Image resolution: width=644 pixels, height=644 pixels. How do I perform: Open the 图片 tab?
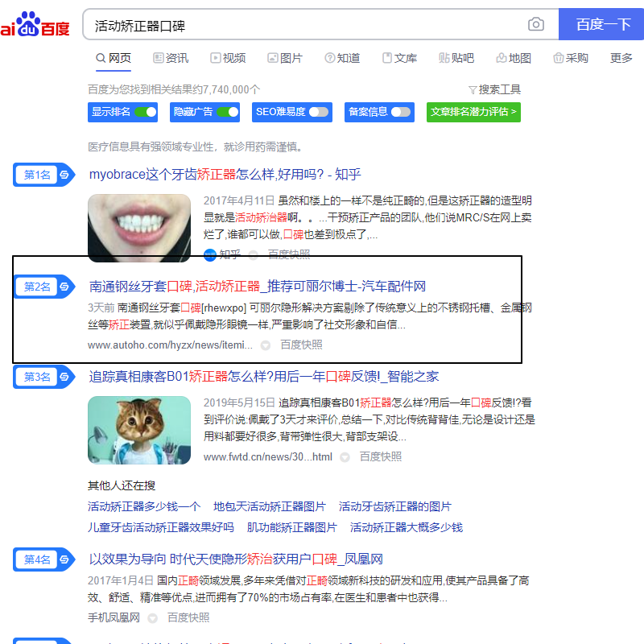tap(285, 58)
